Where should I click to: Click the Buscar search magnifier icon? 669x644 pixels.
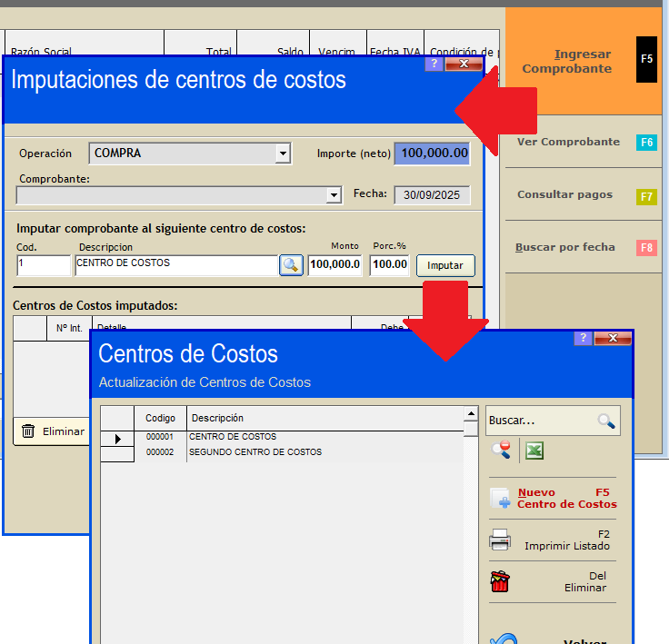click(x=606, y=421)
